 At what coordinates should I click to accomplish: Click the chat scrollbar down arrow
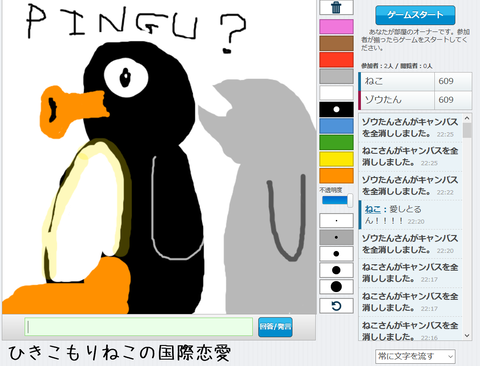(x=467, y=336)
